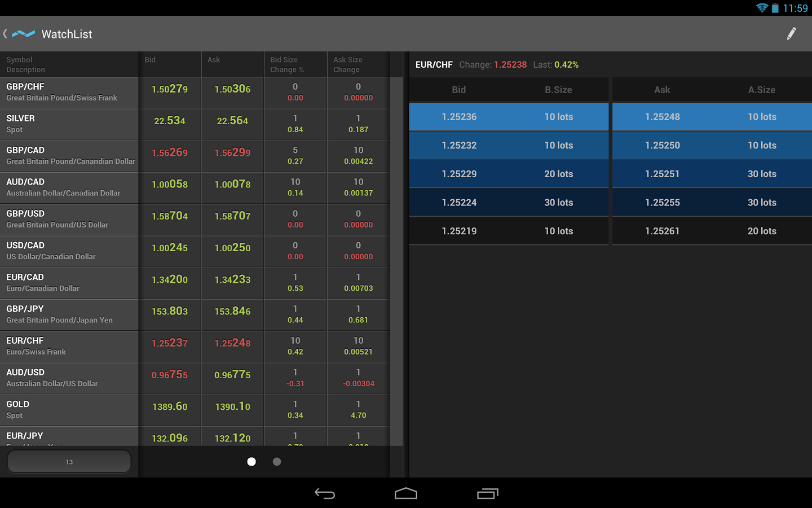The height and width of the screenshot is (508, 812).
Task: Select depth bid level 1.25219
Action: tap(509, 231)
